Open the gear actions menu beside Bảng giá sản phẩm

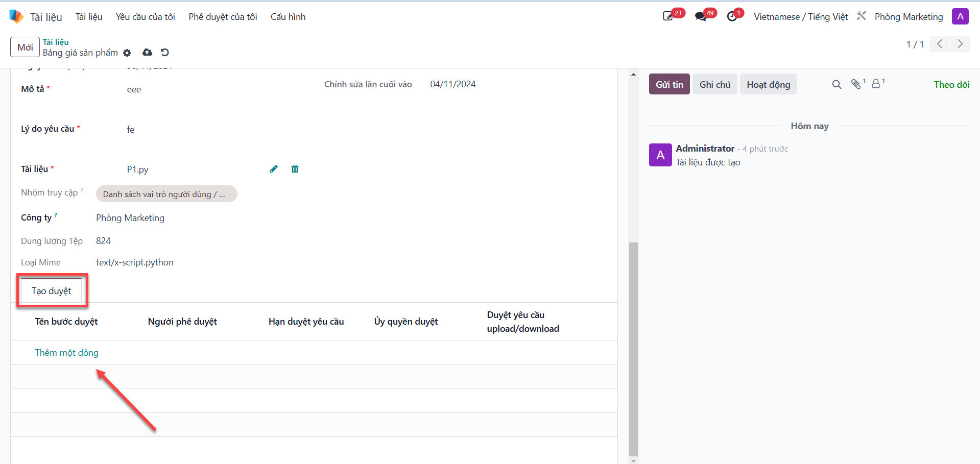click(127, 53)
